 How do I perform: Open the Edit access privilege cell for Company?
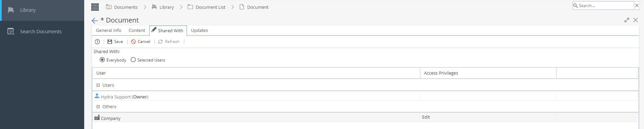pos(488,117)
